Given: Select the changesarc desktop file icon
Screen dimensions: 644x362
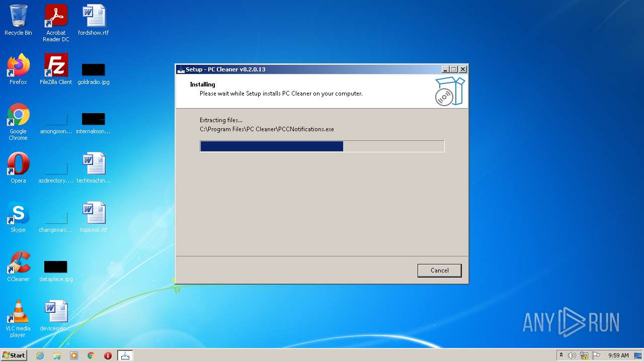Looking at the screenshot, I should tap(56, 222).
